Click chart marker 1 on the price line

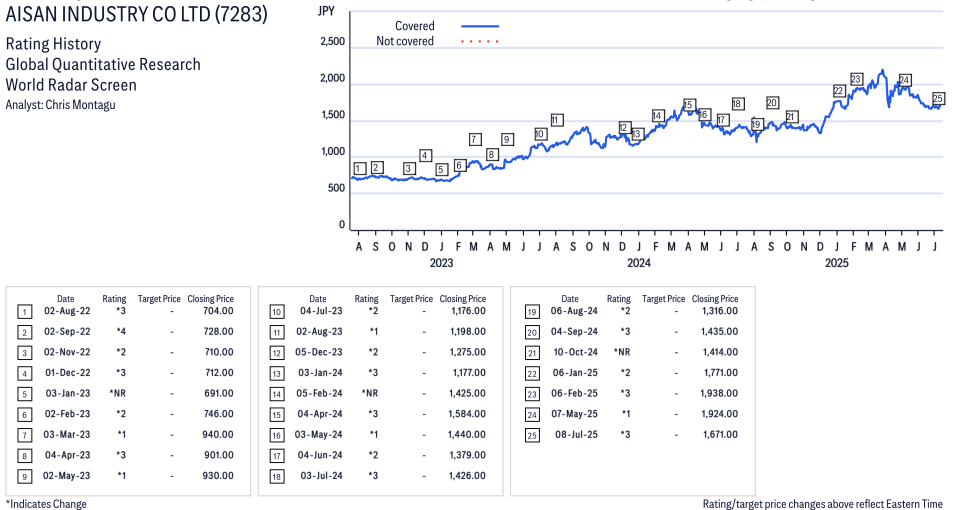(360, 169)
